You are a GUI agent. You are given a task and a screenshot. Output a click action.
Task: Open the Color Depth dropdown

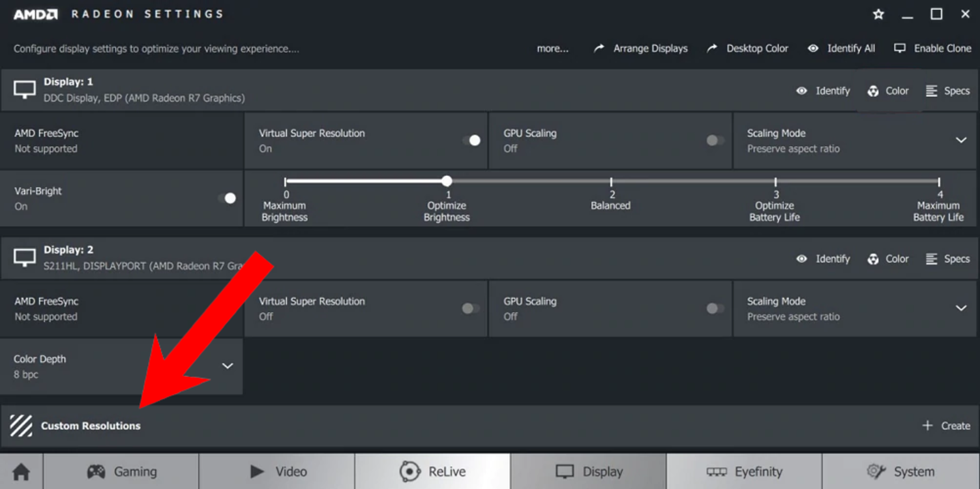point(228,366)
